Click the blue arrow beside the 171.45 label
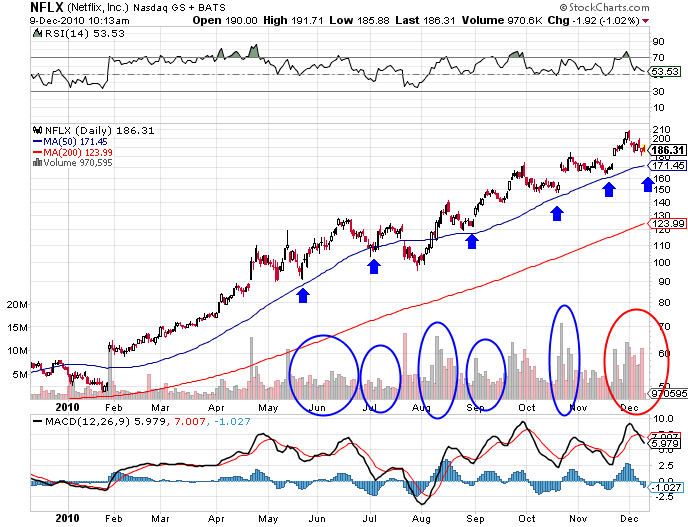 pyautogui.click(x=646, y=183)
